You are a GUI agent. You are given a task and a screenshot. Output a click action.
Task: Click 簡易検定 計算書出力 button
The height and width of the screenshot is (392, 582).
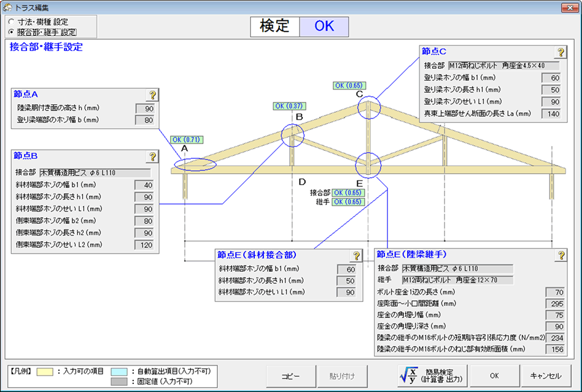tap(433, 376)
